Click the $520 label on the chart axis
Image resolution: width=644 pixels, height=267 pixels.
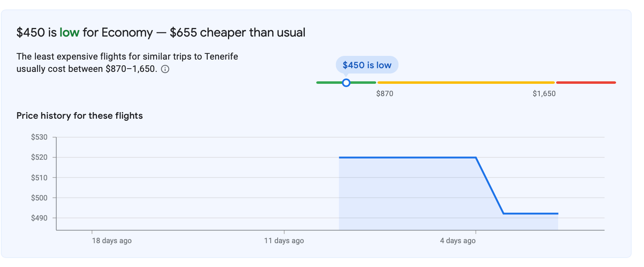point(39,157)
